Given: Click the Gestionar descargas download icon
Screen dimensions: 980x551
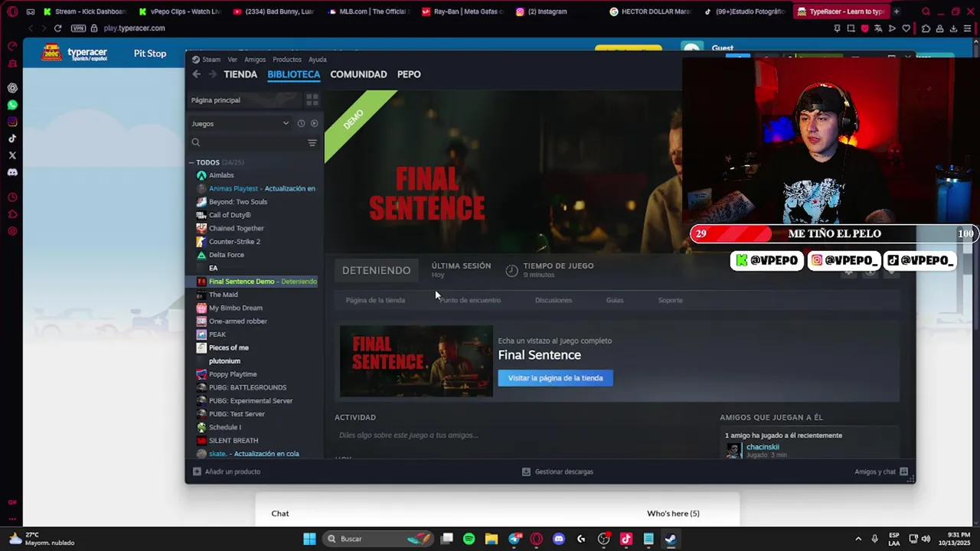Looking at the screenshot, I should [x=526, y=471].
